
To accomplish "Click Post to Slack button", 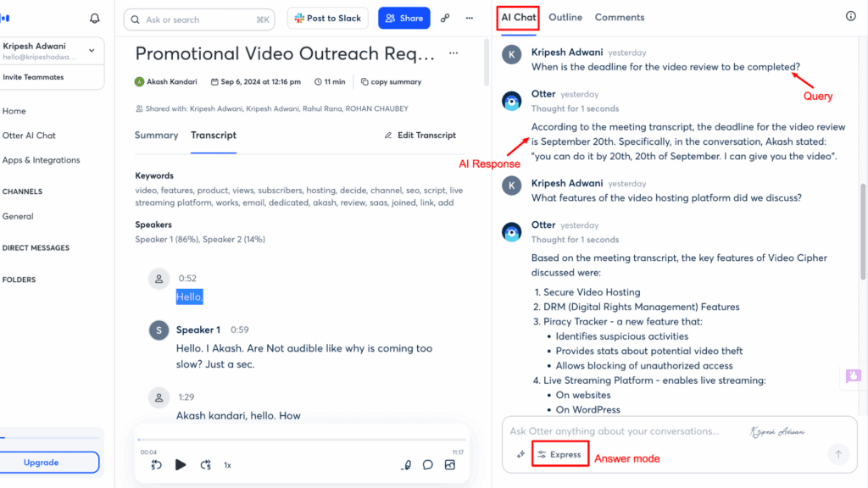I will point(328,19).
